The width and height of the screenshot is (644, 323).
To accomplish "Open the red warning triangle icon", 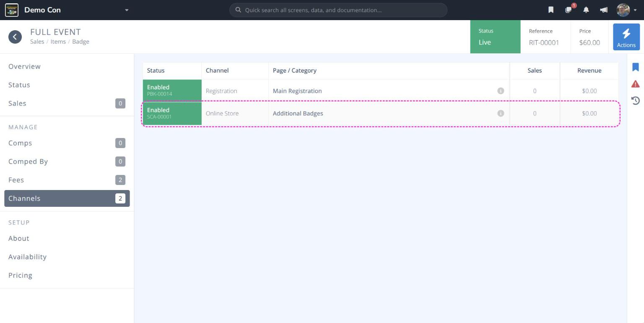I will [636, 84].
